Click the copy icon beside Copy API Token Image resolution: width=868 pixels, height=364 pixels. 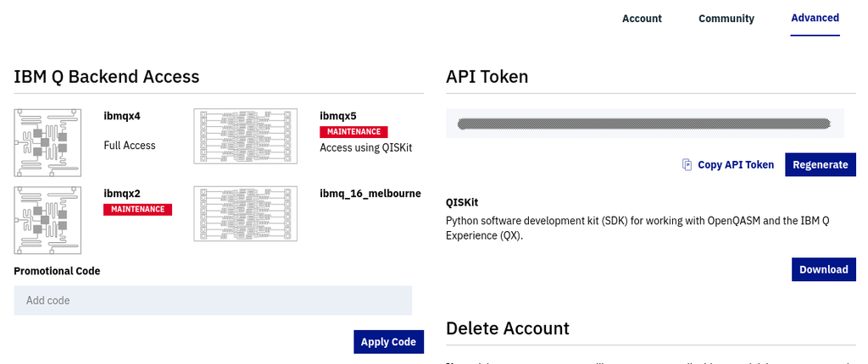point(687,165)
